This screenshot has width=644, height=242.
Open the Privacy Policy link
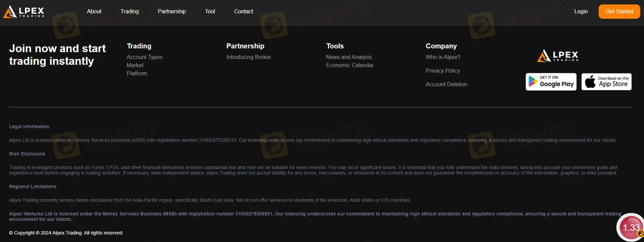[x=443, y=71]
